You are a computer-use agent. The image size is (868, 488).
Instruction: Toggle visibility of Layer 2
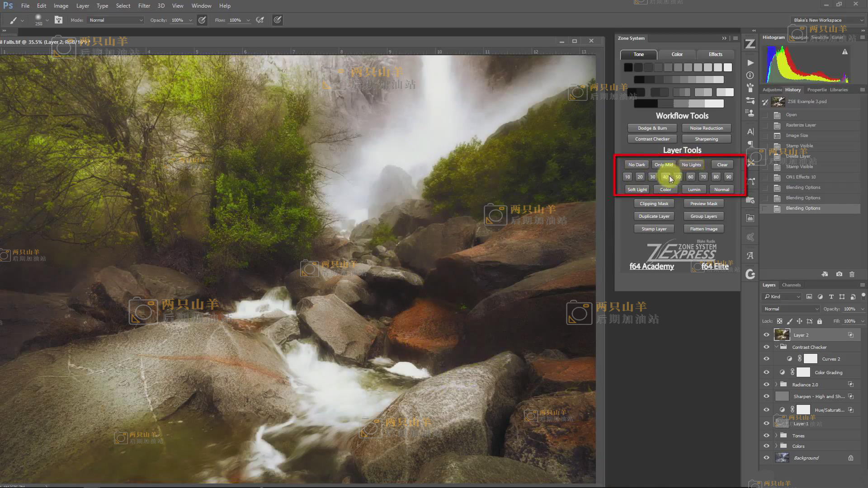click(x=766, y=335)
